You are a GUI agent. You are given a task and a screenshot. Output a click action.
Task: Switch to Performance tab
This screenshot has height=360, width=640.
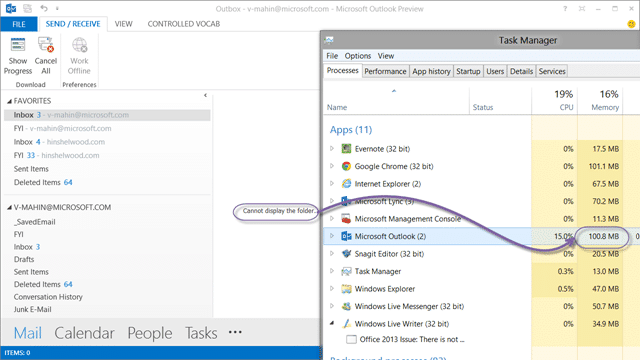pos(385,71)
